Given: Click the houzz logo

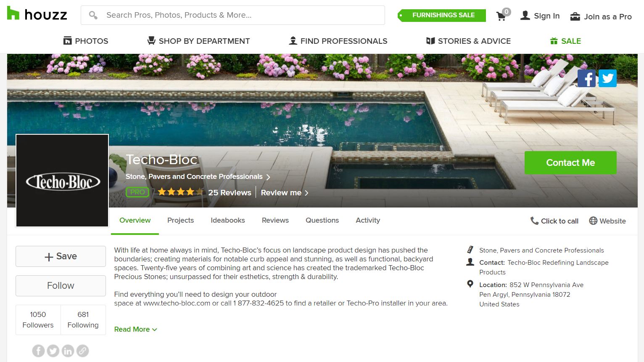Looking at the screenshot, I should point(37,14).
